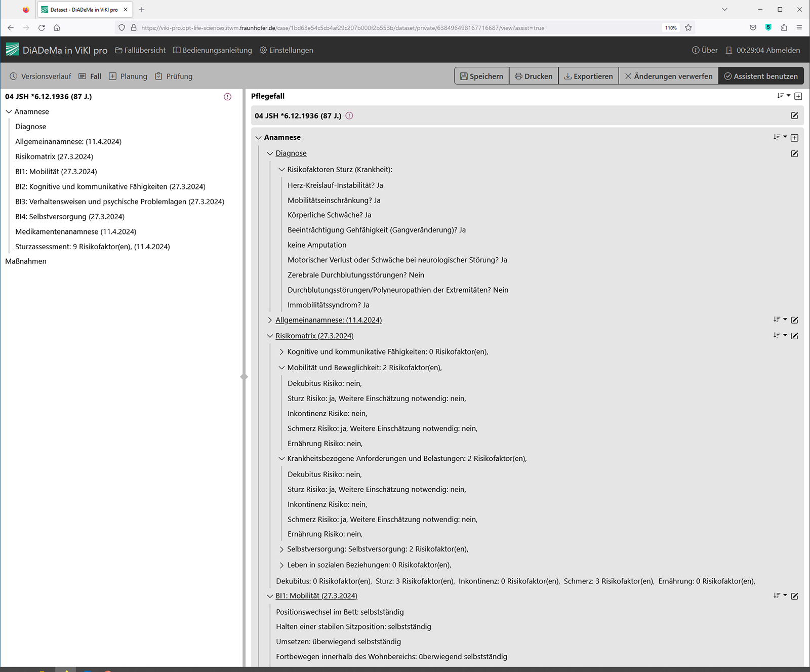This screenshot has width=810, height=672.
Task: Select Medikamentenanamnese in the left tree
Action: (75, 231)
